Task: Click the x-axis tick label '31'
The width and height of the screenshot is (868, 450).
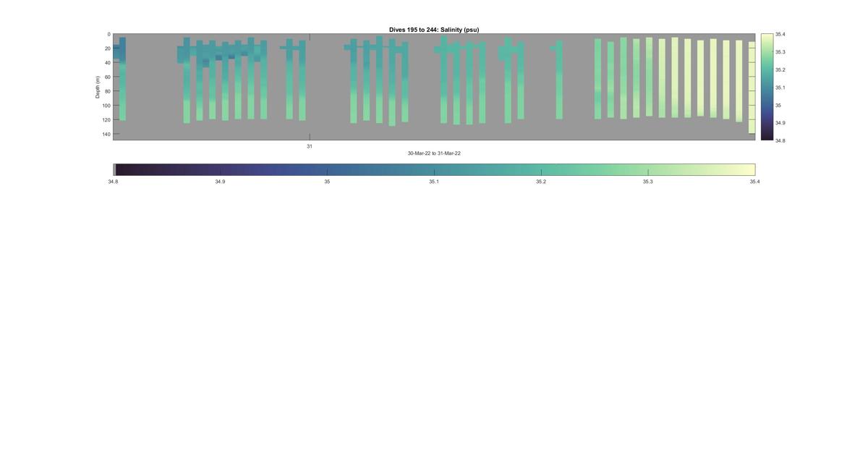Action: click(310, 146)
